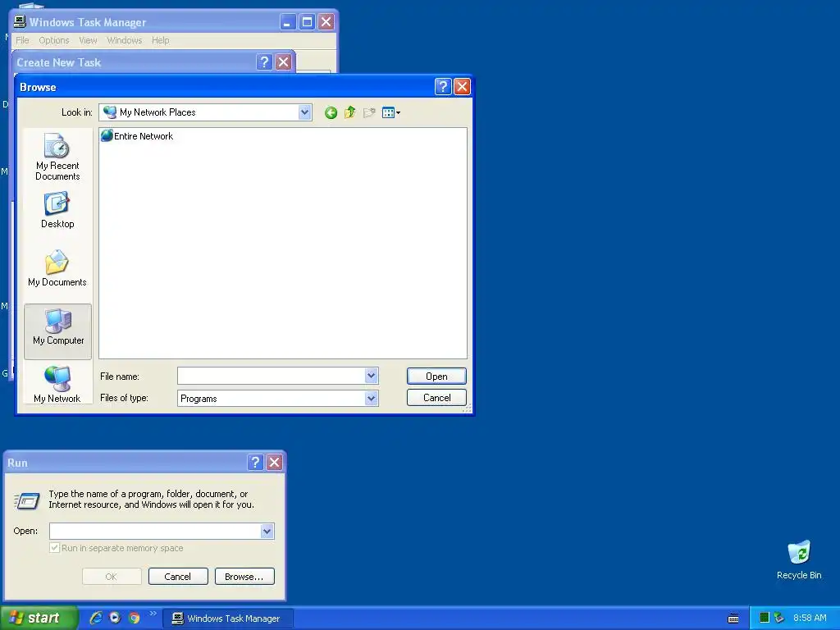Open the Help menu in Task Manager
Screen dimensions: 840x630
click(x=160, y=40)
